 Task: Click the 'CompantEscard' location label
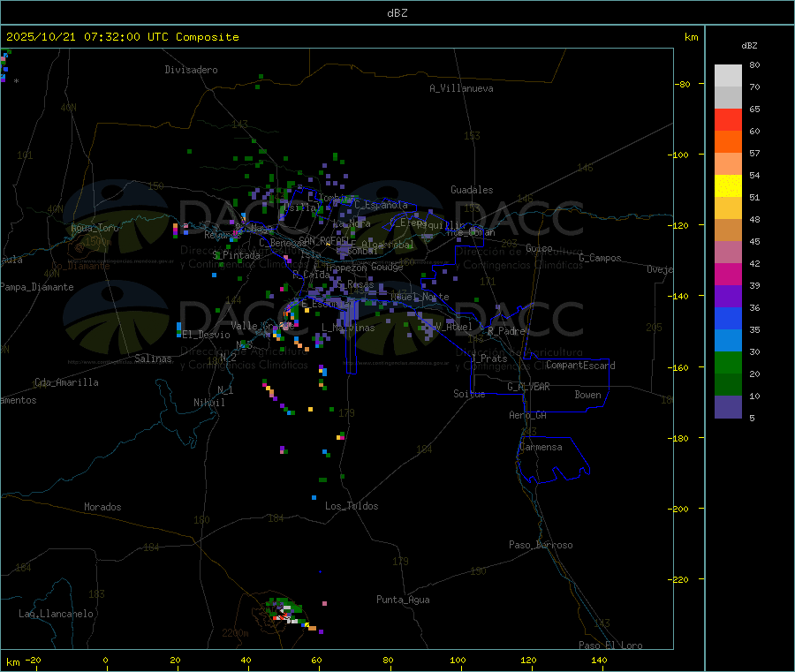click(x=580, y=366)
